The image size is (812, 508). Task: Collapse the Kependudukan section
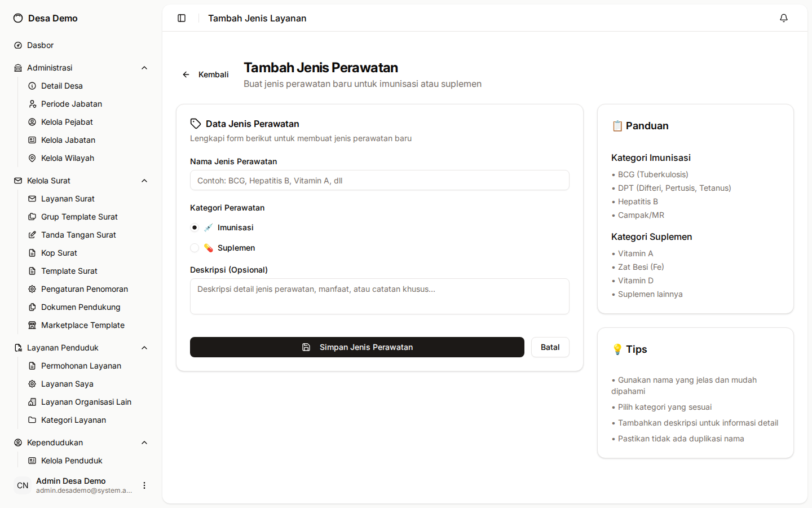[144, 443]
